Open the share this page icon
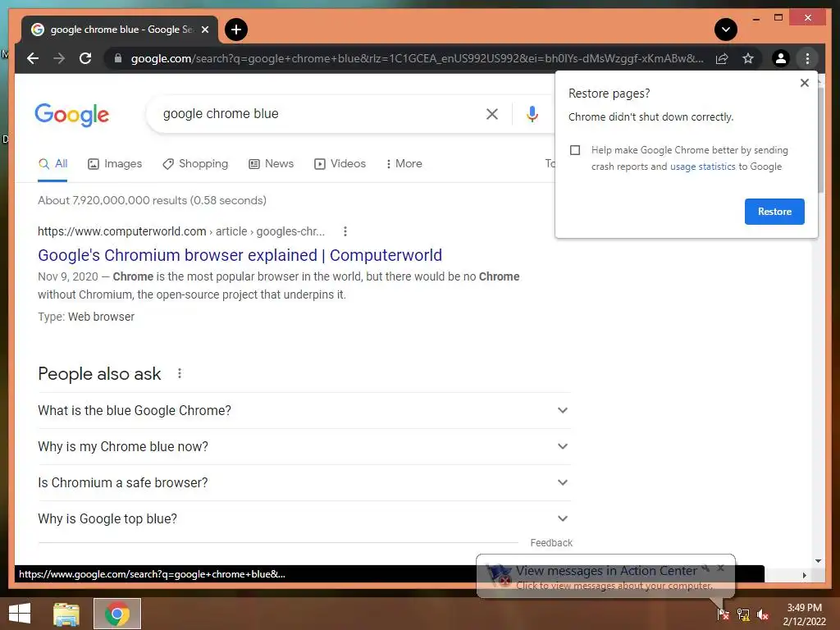This screenshot has width=840, height=630. click(722, 58)
